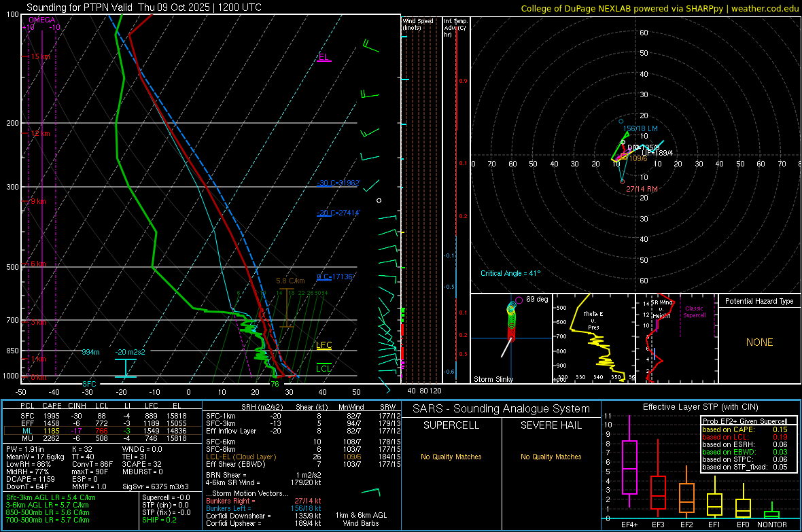The image size is (802, 532).
Task: Click the 'PW = 1.91in' value
Action: (25, 449)
